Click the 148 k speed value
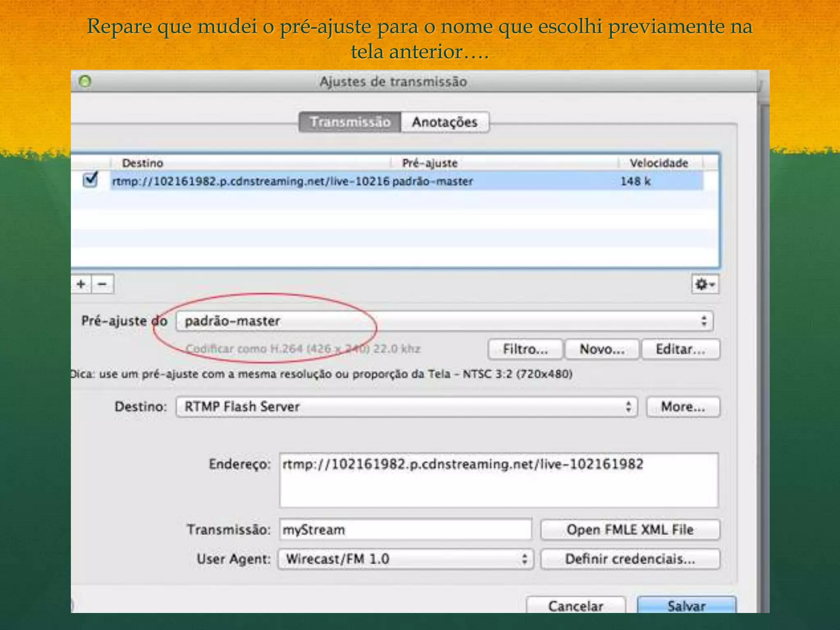The image size is (840, 630). tap(635, 181)
